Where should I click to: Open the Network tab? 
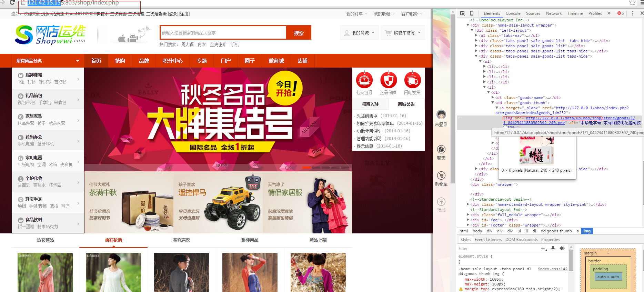coord(554,13)
